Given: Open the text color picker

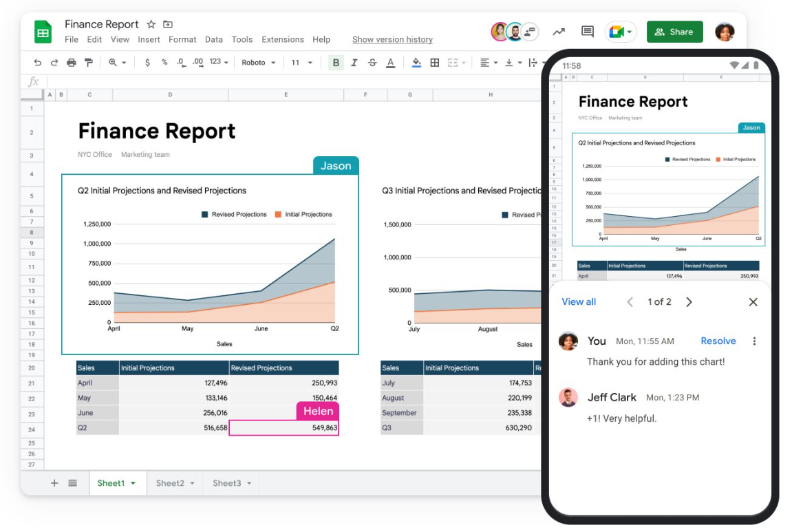Looking at the screenshot, I should pos(389,62).
